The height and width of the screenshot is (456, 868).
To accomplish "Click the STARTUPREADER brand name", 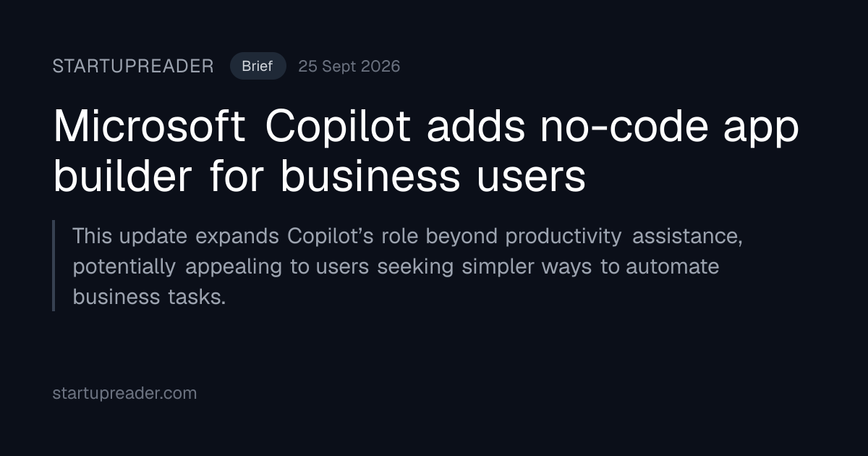I will 133,67.
